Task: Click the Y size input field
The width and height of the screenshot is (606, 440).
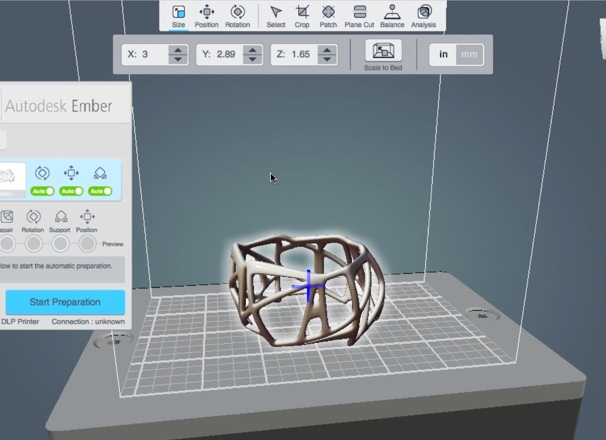Action: 220,54
